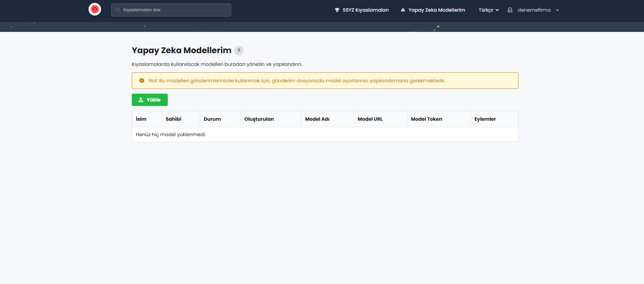The image size is (644, 284).
Task: Click the red site logo
Action: pos(95,10)
